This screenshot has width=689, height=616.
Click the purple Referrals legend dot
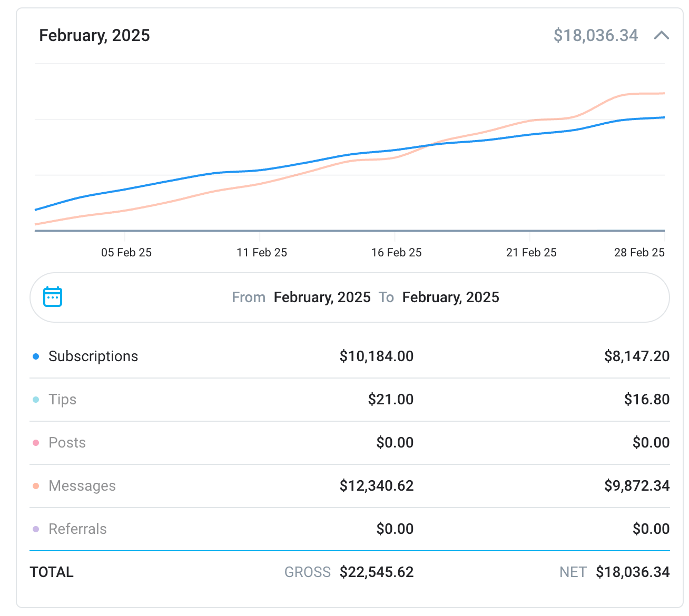click(x=36, y=529)
